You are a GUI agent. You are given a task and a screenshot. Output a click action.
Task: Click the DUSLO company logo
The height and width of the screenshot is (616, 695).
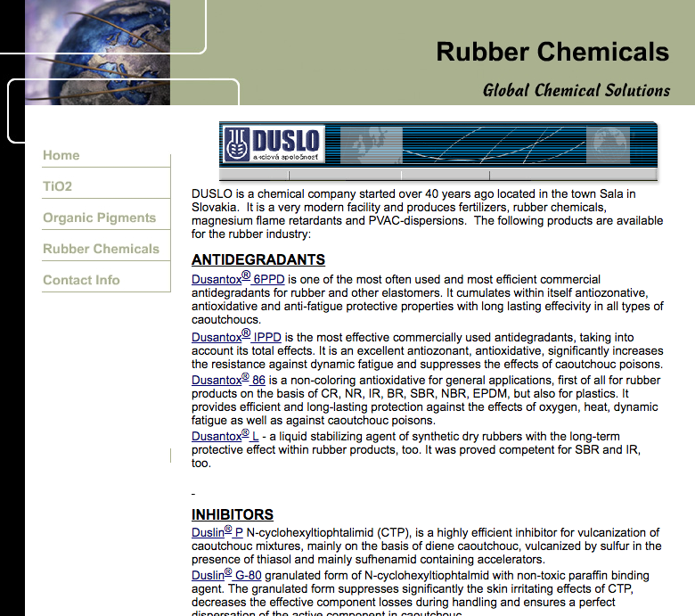(x=274, y=144)
